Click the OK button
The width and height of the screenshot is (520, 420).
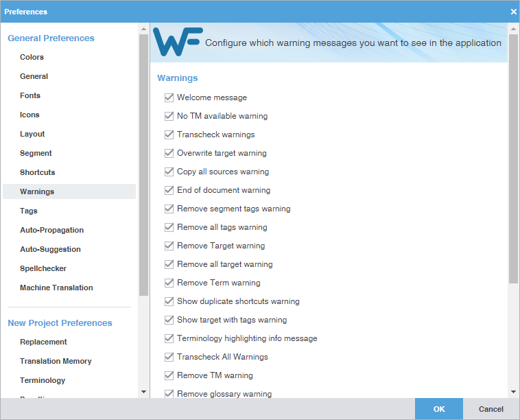[439, 409]
